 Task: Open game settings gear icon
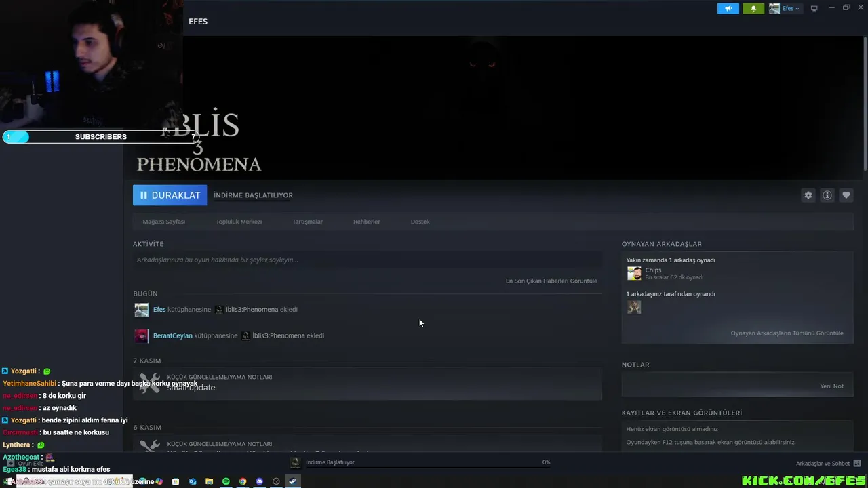808,195
